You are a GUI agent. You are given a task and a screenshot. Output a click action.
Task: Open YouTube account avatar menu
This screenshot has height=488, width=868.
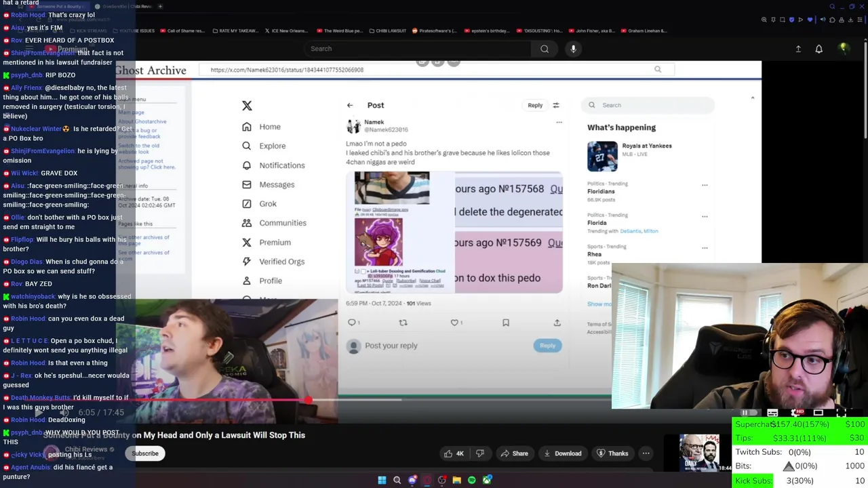844,49
